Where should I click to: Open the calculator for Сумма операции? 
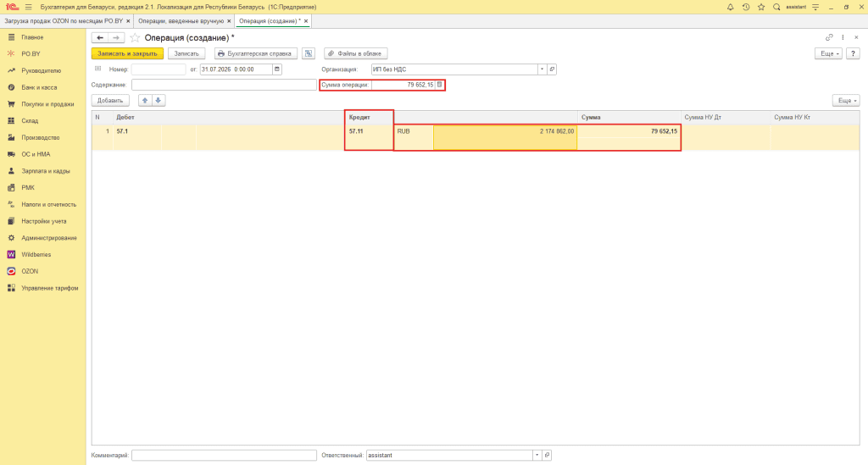pyautogui.click(x=440, y=85)
